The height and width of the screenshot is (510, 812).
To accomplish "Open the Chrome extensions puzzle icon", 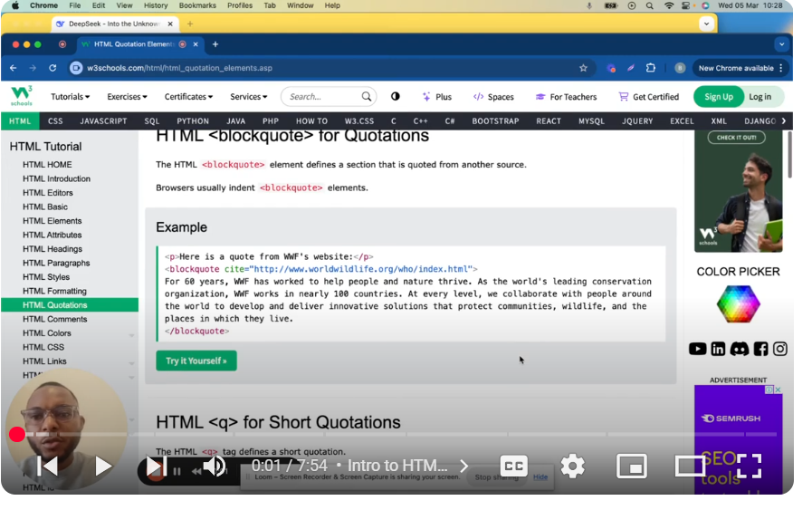I will tap(651, 68).
